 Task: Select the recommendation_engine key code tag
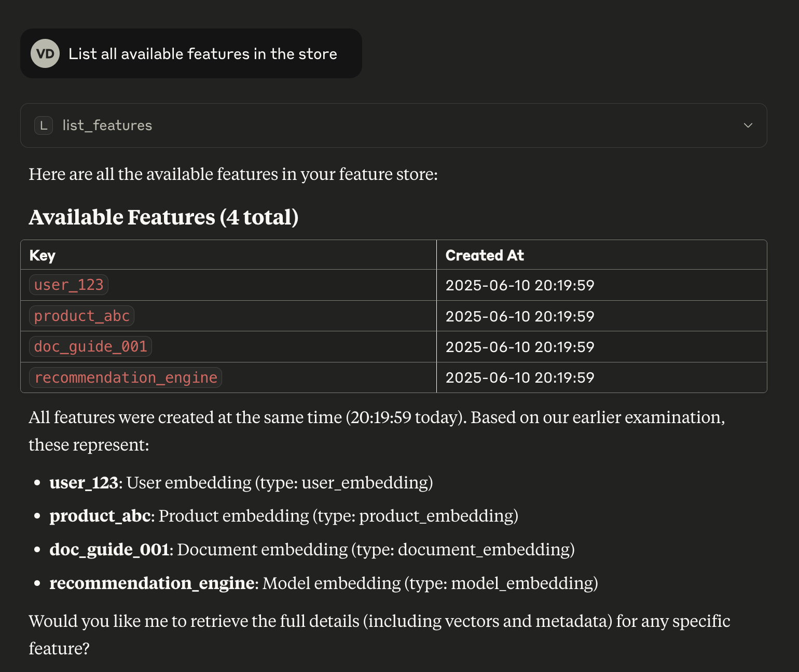[126, 377]
